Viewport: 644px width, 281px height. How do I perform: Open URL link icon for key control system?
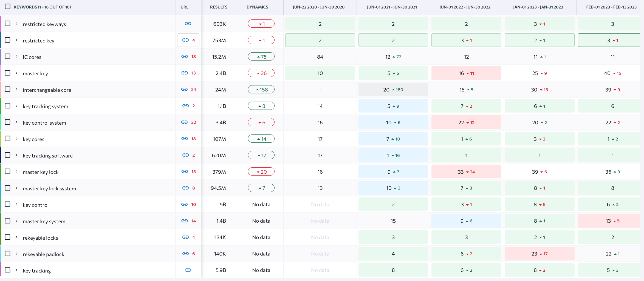(x=184, y=122)
